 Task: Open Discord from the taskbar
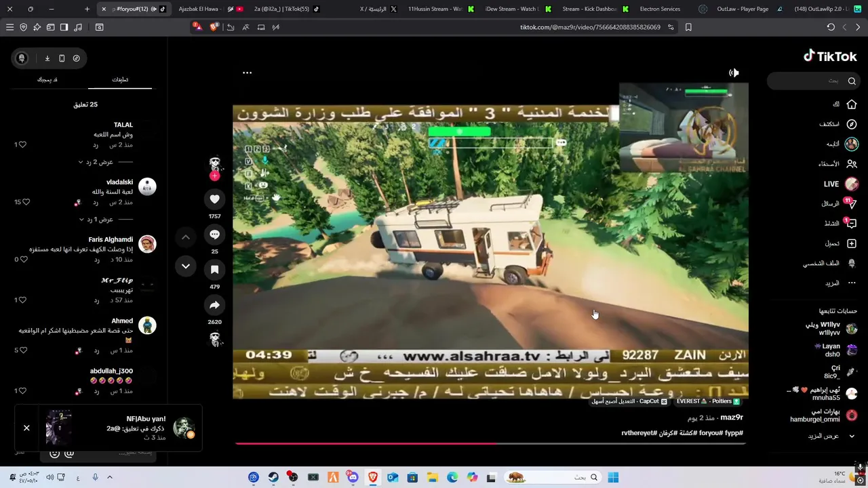353,477
